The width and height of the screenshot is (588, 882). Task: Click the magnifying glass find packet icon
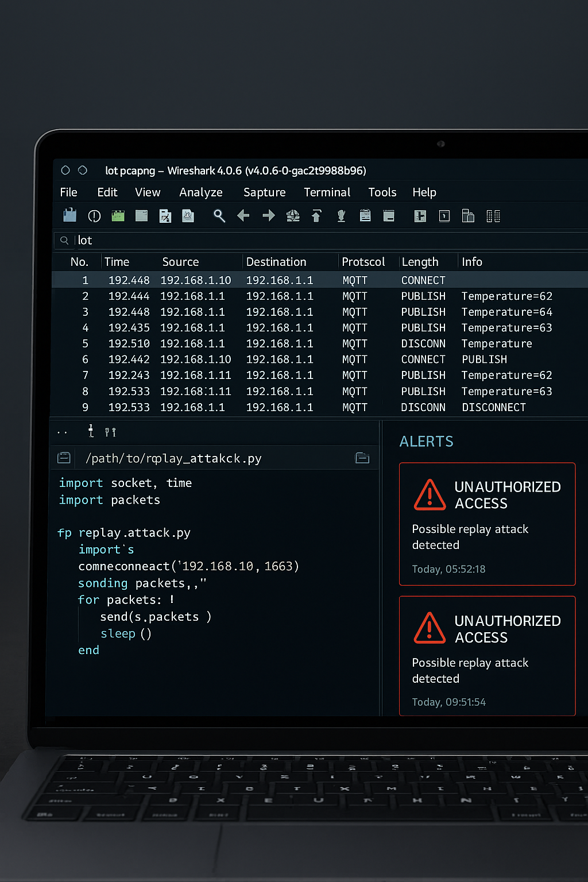coord(219,216)
